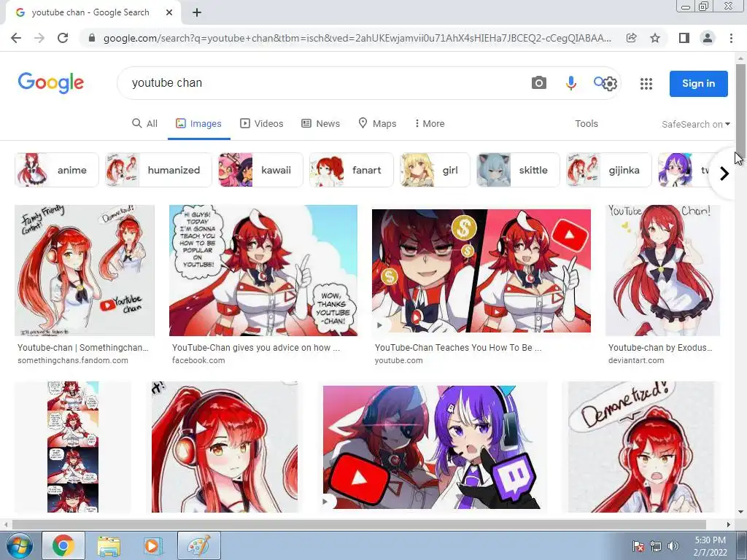
Task: Switch to Maps tab
Action: (x=377, y=123)
